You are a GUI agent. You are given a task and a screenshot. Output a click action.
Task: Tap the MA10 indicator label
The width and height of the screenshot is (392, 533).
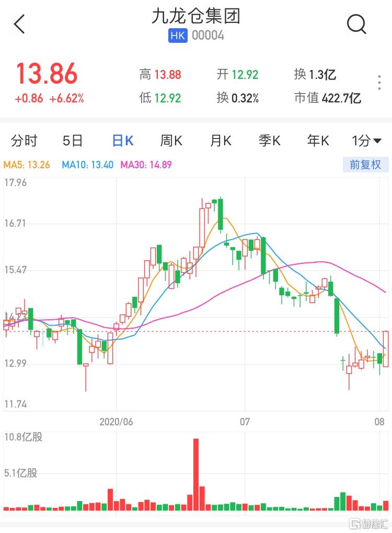(87, 165)
